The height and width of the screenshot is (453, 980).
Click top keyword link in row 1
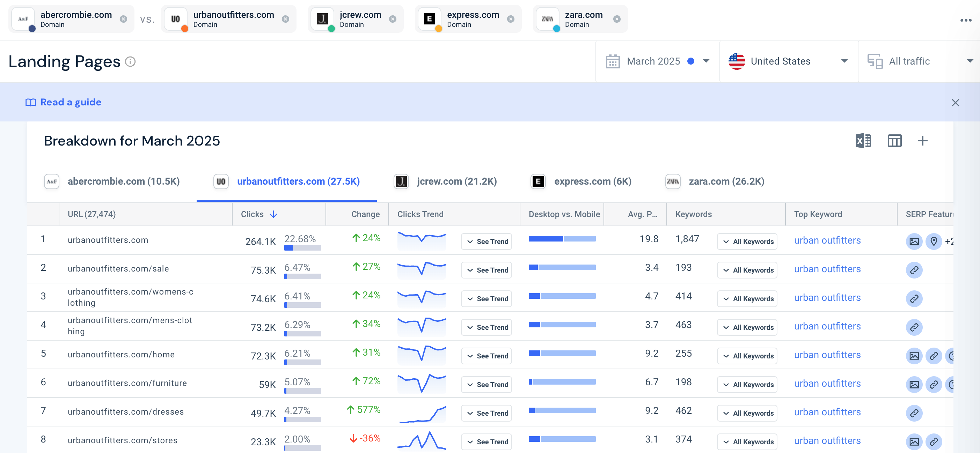(x=827, y=240)
